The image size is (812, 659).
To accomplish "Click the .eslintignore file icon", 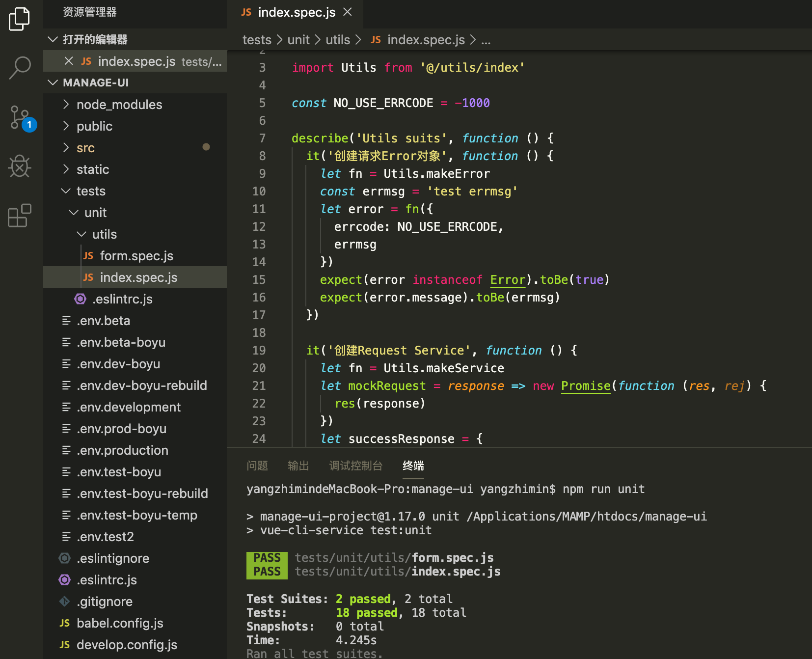I will [x=65, y=558].
